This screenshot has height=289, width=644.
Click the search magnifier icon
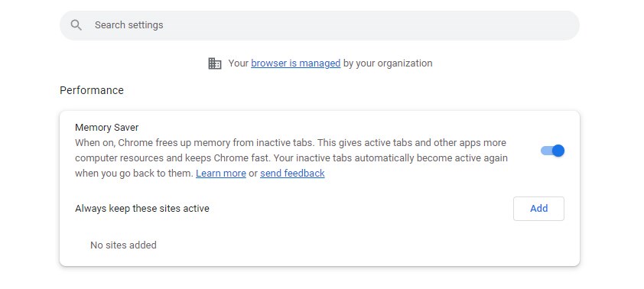click(x=76, y=25)
